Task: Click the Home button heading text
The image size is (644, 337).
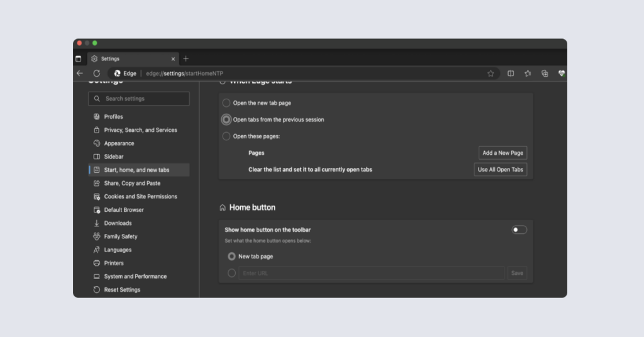Action: pyautogui.click(x=252, y=207)
